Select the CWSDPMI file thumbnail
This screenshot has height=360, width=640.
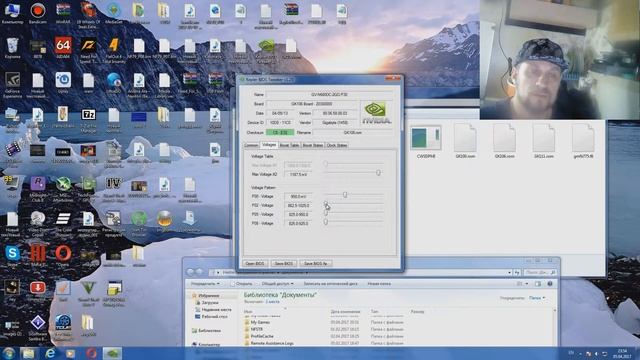pyautogui.click(x=426, y=142)
